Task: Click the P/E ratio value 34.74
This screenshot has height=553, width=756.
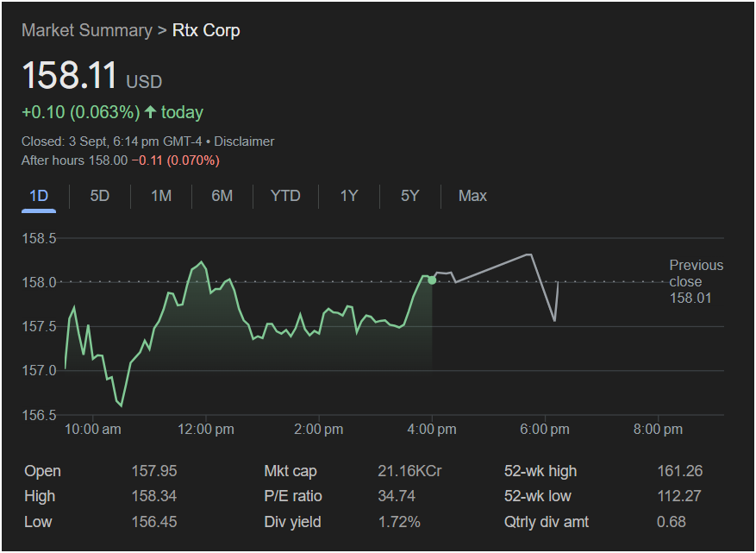Action: click(397, 496)
